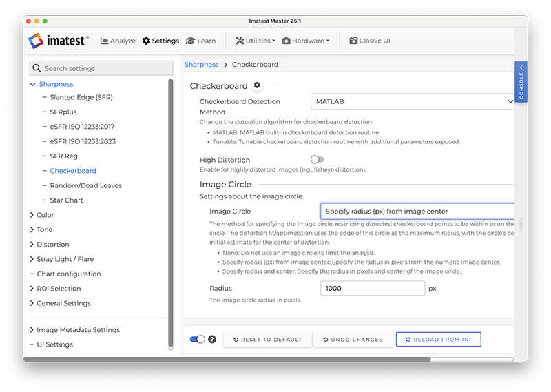Viewport: 551px width, 392px height.
Task: Click the Sharpness breadcrumb link
Action: [x=201, y=65]
